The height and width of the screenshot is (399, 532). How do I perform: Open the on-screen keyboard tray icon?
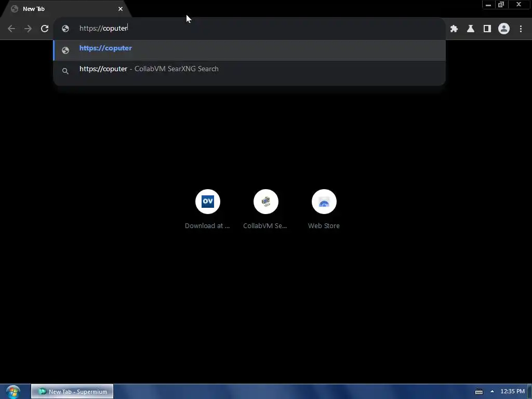tap(478, 392)
